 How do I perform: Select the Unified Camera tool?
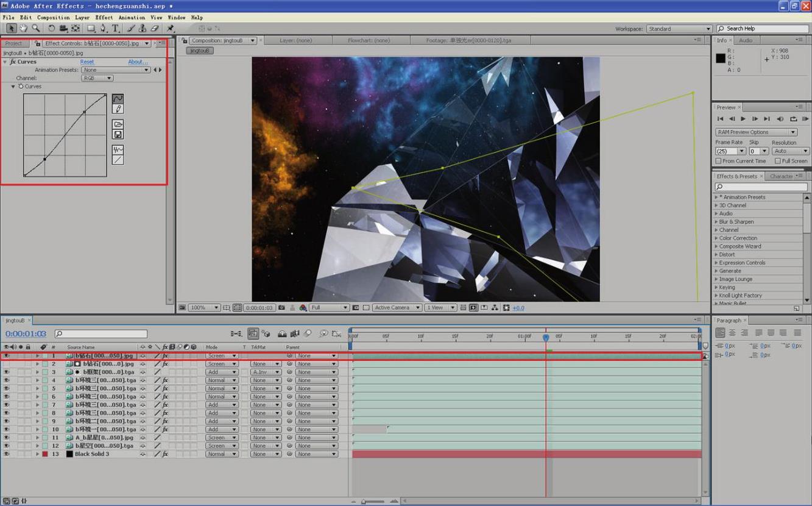coord(63,28)
